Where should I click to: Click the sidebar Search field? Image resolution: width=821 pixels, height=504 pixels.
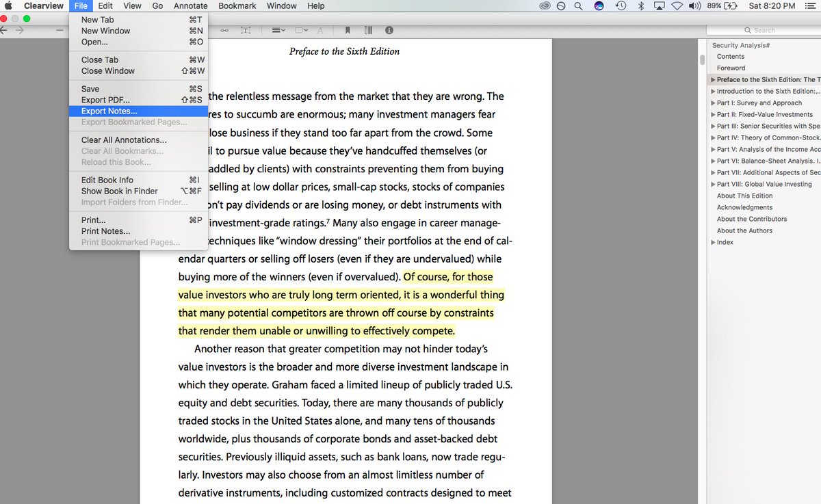pyautogui.click(x=764, y=30)
